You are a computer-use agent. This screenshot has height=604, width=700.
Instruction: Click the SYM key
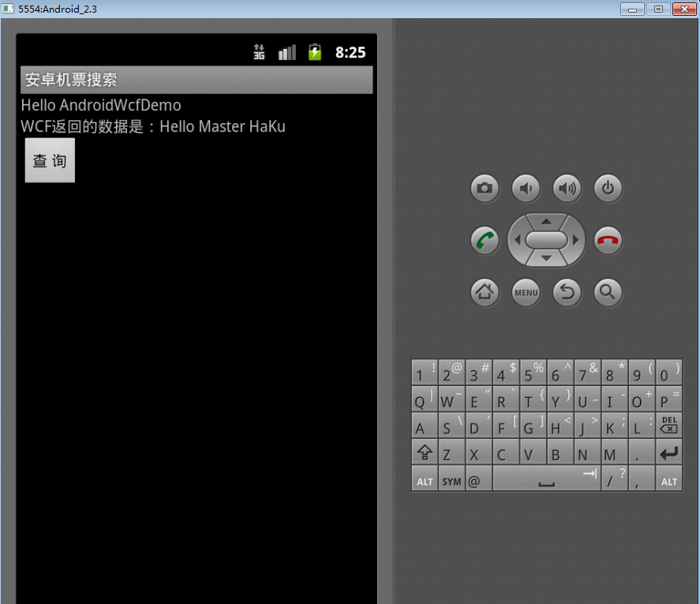tap(451, 478)
